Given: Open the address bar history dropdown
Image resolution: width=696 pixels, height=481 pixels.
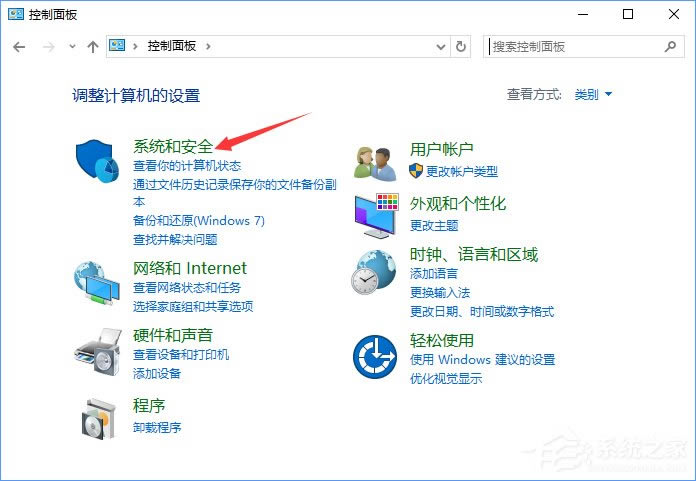Looking at the screenshot, I should 442,46.
